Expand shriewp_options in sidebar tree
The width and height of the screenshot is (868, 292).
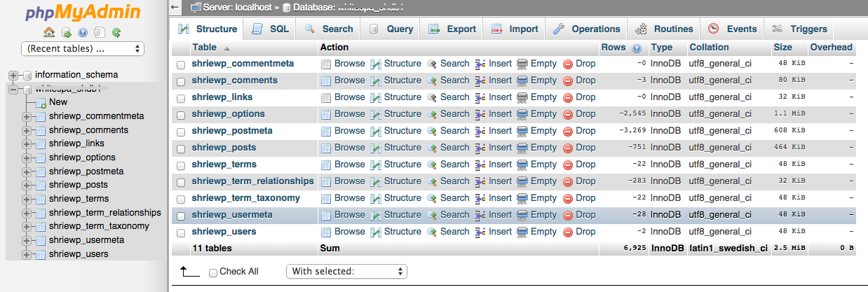pos(27,158)
